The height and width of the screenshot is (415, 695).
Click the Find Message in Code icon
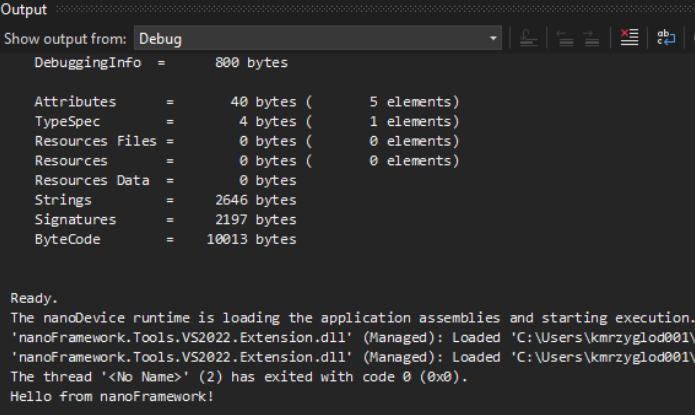click(528, 38)
